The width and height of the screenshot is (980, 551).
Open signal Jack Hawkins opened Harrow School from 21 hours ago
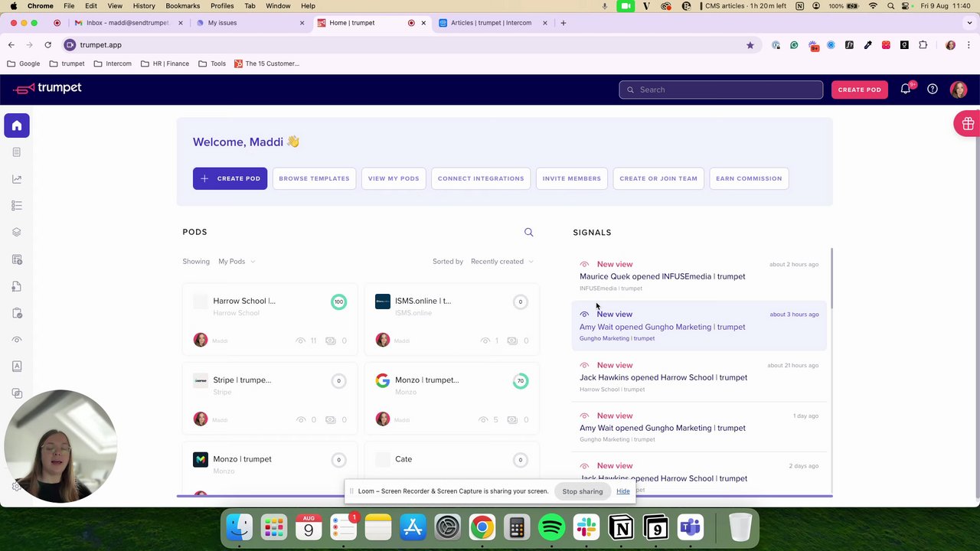pos(699,377)
